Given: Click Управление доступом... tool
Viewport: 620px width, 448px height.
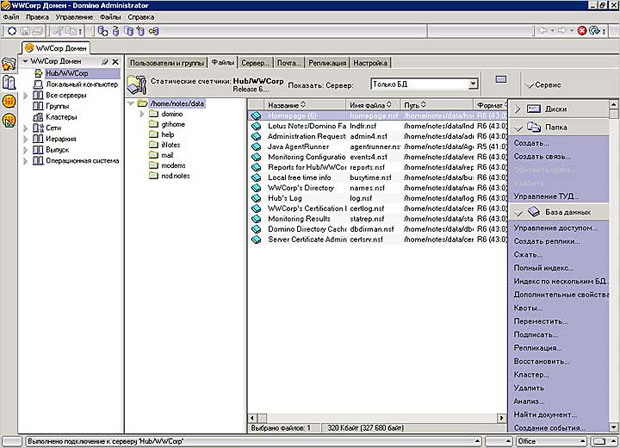Looking at the screenshot, I should pos(556,228).
